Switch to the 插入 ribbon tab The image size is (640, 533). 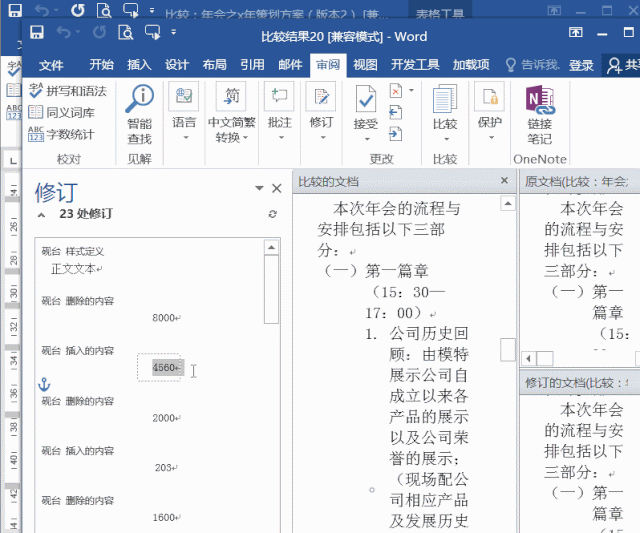click(139, 64)
